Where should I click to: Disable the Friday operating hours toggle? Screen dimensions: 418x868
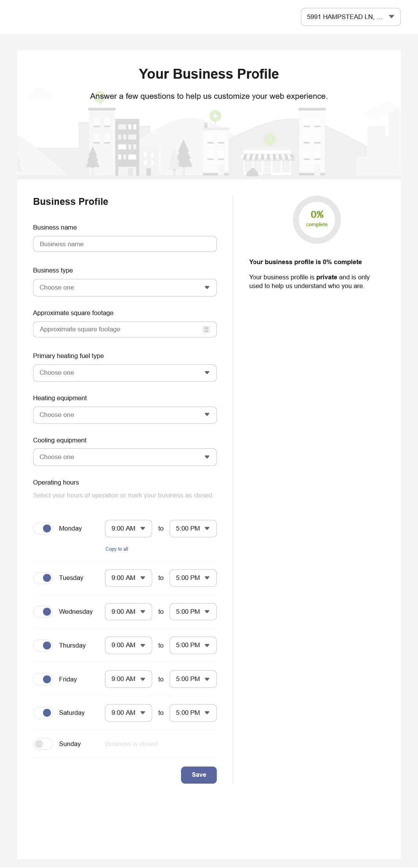coord(43,679)
